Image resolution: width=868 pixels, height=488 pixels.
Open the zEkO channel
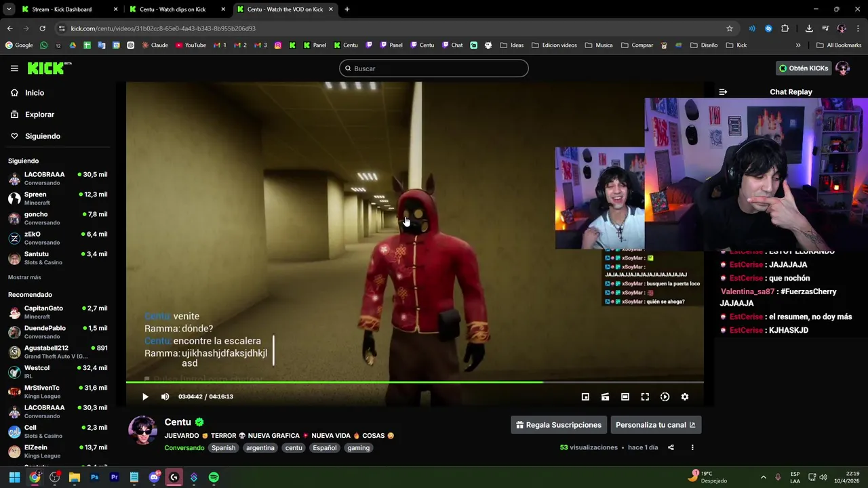[58, 238]
